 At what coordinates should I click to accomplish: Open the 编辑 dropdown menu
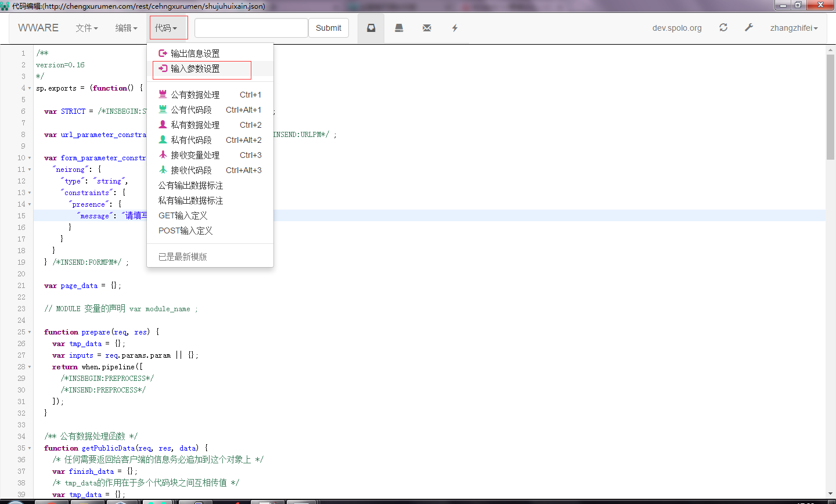[x=126, y=28]
